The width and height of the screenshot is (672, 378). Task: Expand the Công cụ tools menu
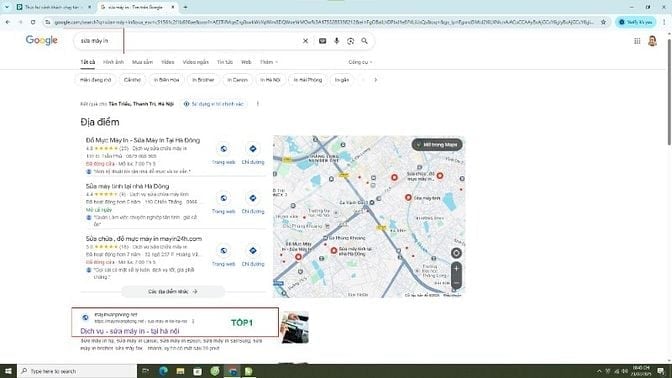[360, 62]
